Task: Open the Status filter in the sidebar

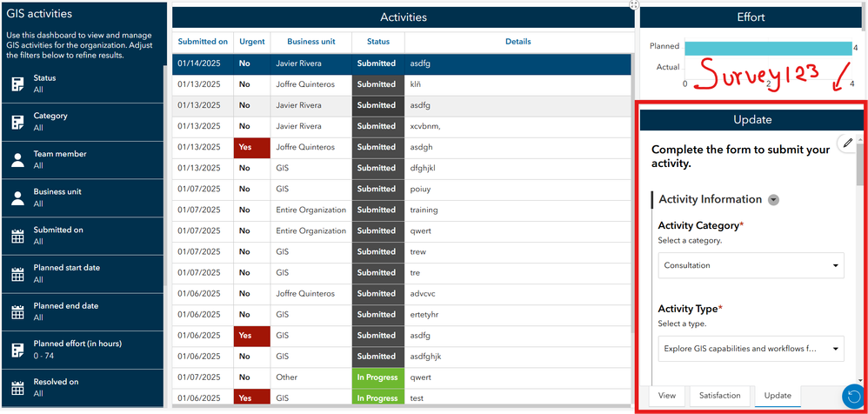Action: pyautogui.click(x=82, y=84)
